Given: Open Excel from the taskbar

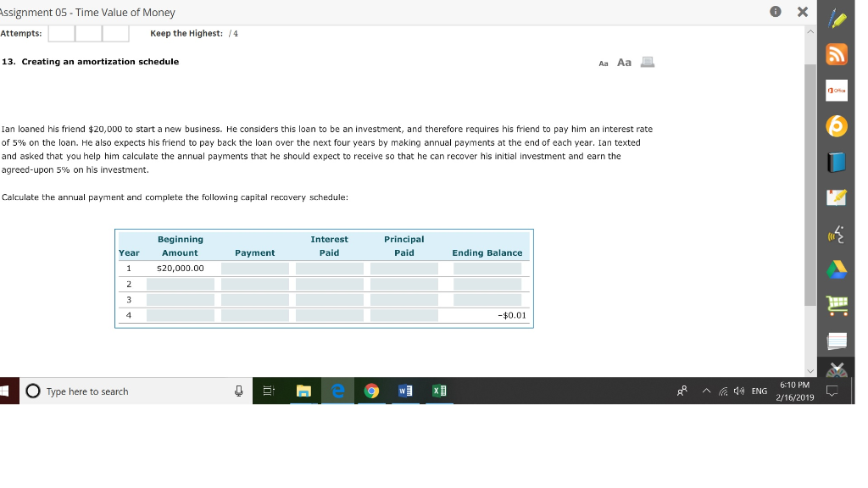Looking at the screenshot, I should [x=438, y=391].
